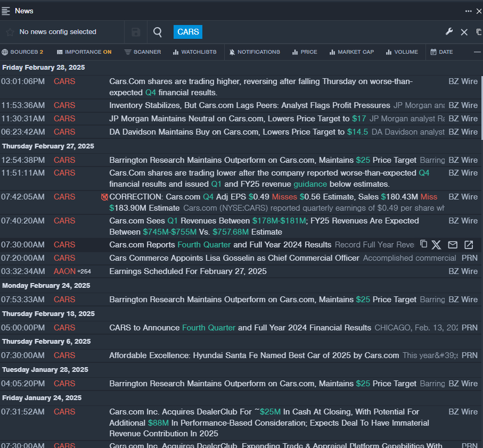Toggle the Notifications bell filter
483x448 pixels.
coord(254,52)
